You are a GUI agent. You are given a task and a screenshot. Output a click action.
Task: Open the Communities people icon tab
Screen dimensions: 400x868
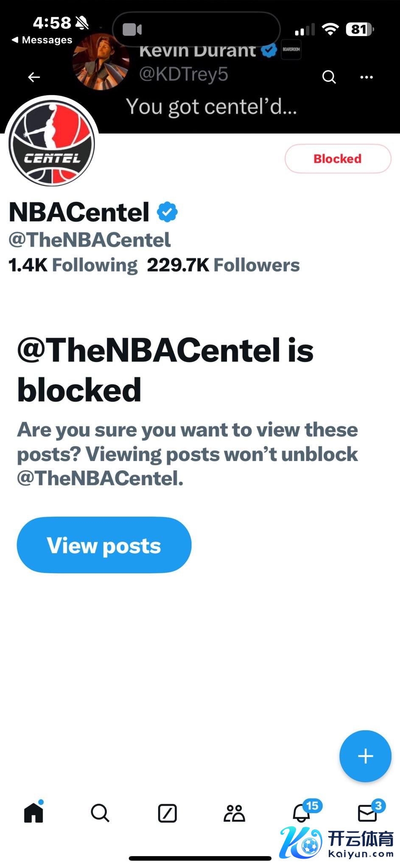234,813
